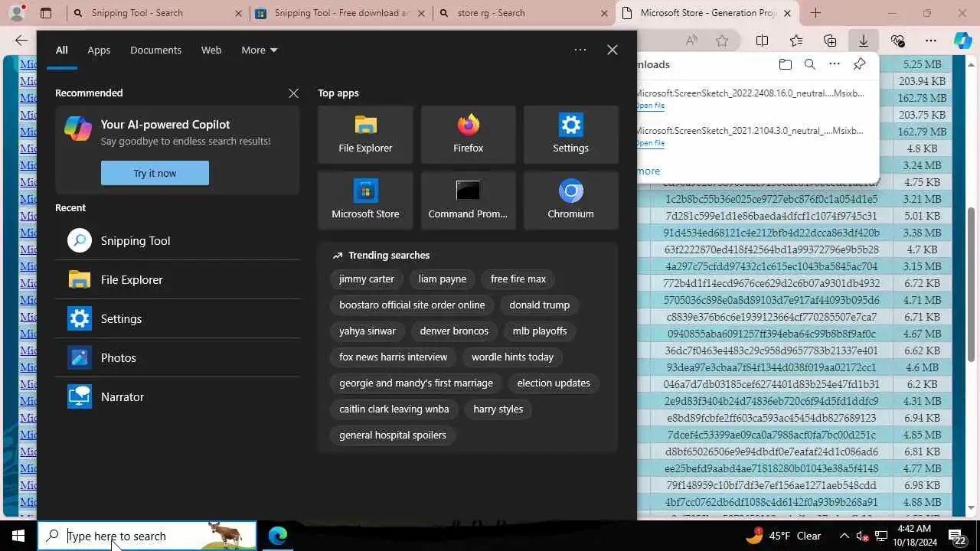This screenshot has width=980, height=551.
Task: Click Try it now Copilot button
Action: coord(155,173)
